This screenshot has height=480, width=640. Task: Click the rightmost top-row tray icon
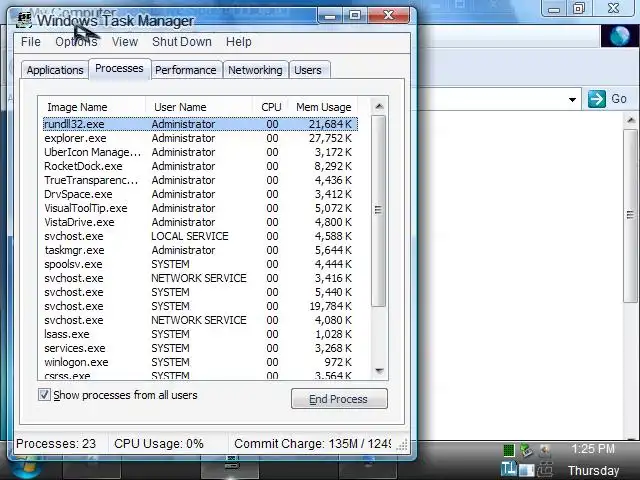click(x=545, y=450)
